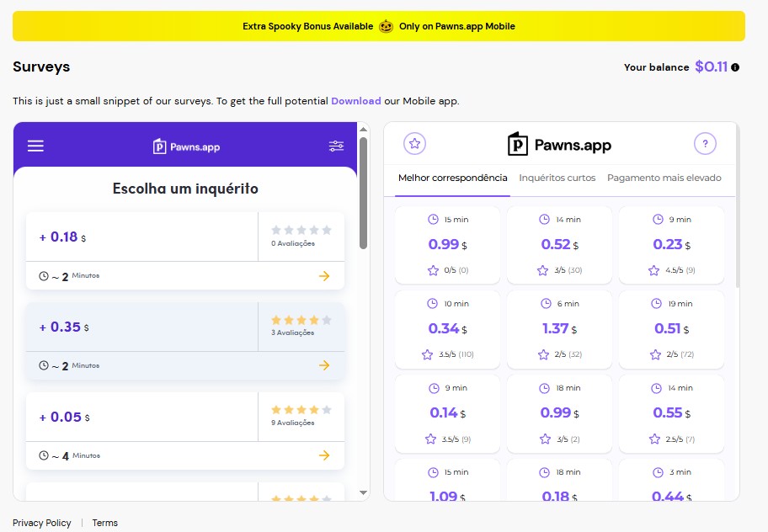The image size is (768, 532).
Task: Open the Privacy Policy link
Action: 42,523
